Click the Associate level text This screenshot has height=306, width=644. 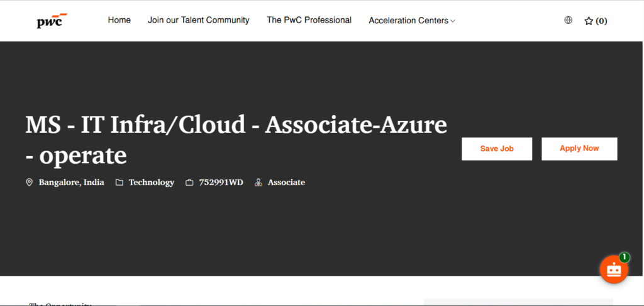286,182
